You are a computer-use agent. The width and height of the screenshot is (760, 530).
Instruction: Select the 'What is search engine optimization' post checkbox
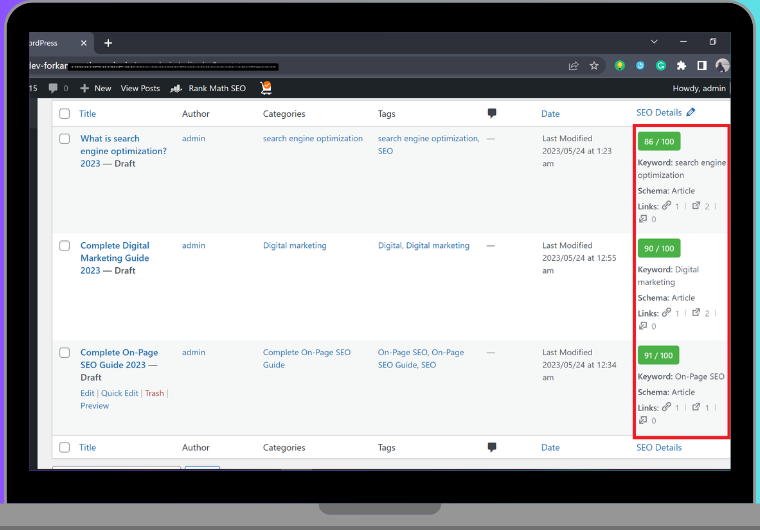pyautogui.click(x=64, y=139)
